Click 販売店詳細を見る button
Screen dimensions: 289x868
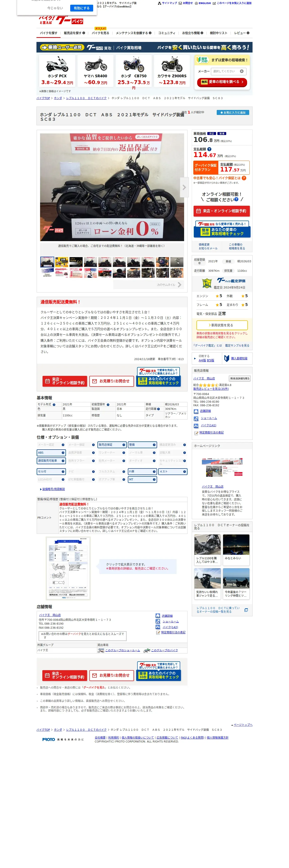click(239, 378)
